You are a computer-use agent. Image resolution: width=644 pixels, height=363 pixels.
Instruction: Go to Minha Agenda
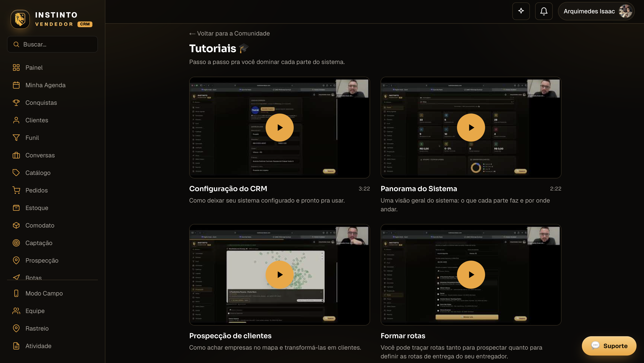(x=52, y=85)
